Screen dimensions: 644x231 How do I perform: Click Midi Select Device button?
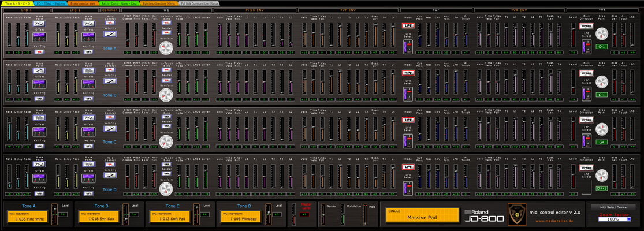tap(613, 207)
